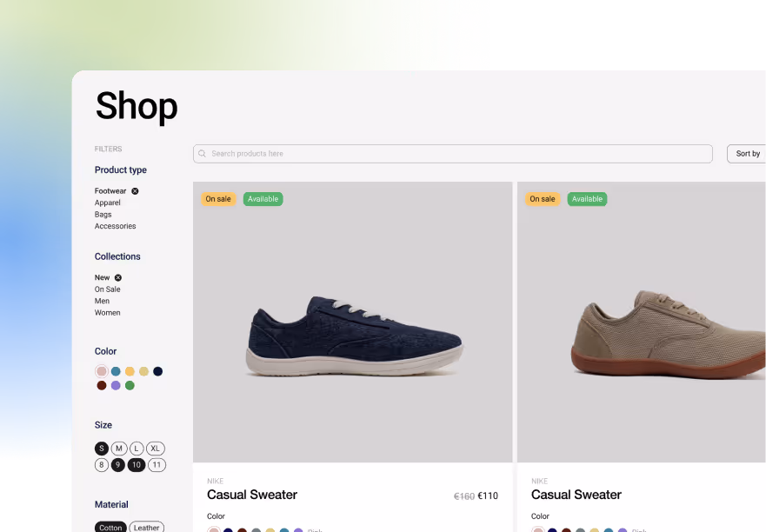This screenshot has height=532, width=766.
Task: Enable size 11
Action: pyautogui.click(x=157, y=465)
